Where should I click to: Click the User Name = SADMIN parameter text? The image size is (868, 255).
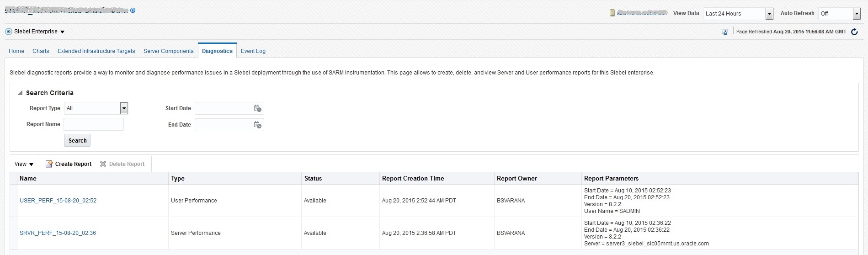[612, 211]
